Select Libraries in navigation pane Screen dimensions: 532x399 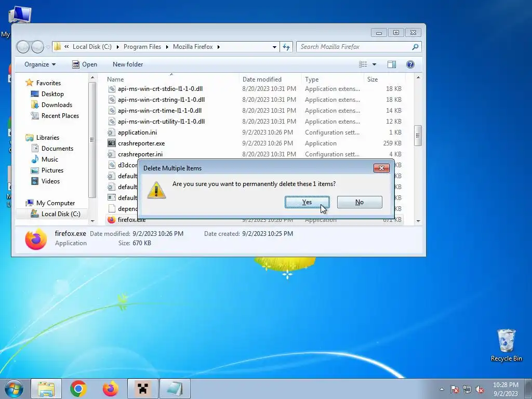click(x=47, y=137)
